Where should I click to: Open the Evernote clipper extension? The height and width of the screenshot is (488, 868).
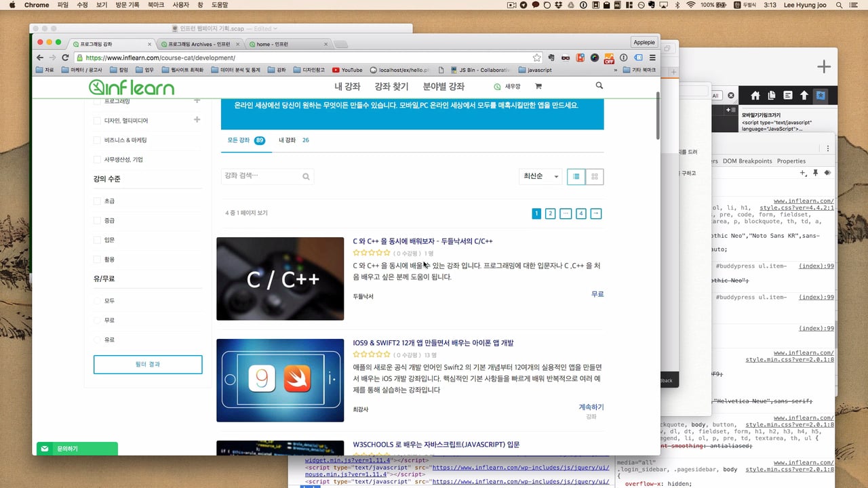[551, 58]
